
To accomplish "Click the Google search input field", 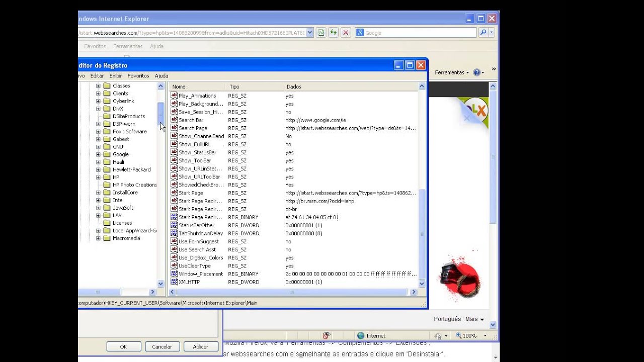I will [420, 33].
